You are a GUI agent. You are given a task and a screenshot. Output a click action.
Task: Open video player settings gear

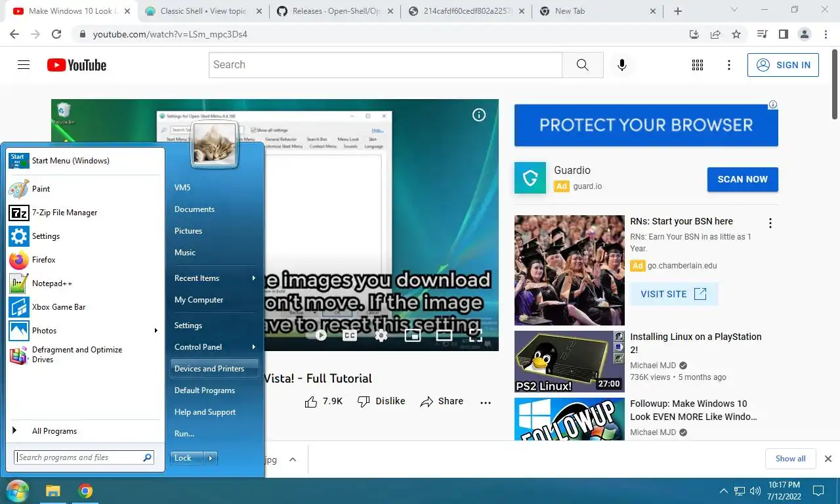click(381, 335)
